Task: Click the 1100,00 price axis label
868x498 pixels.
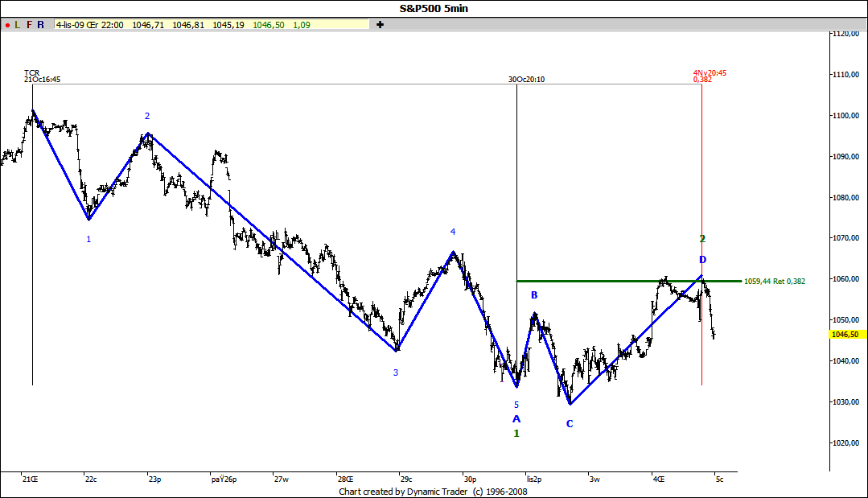Action: 845,116
